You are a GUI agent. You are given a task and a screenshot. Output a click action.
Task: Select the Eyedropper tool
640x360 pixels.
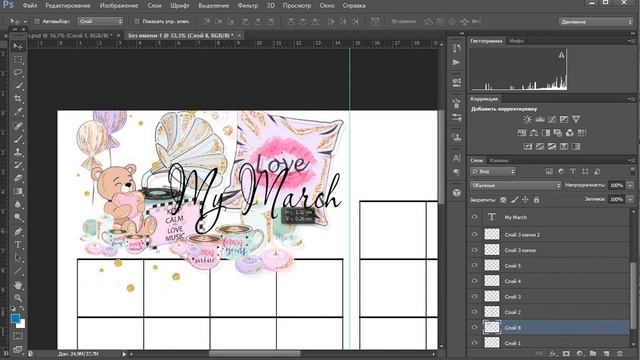click(x=18, y=112)
